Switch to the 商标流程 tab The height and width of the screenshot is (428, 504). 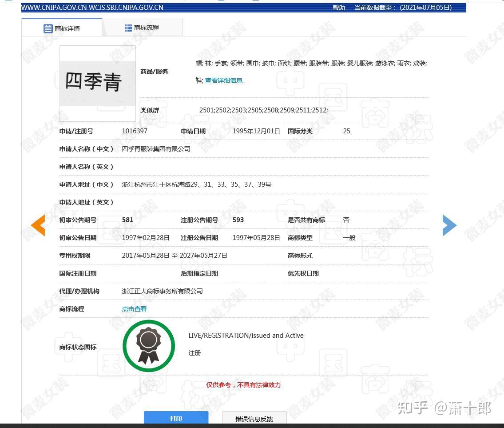pyautogui.click(x=142, y=28)
